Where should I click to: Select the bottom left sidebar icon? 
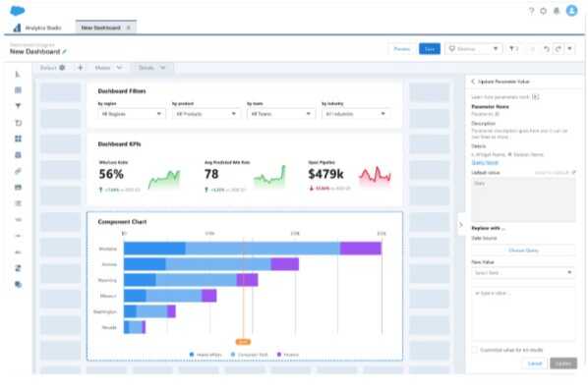coord(18,285)
